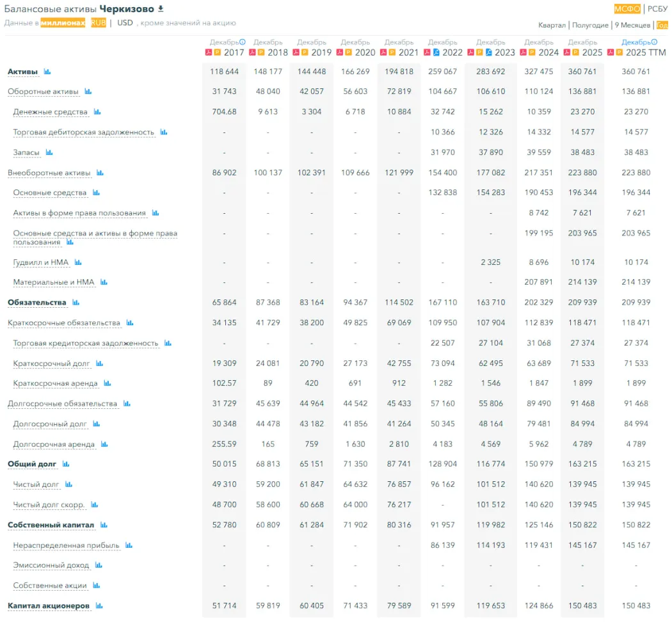Show chart for Краткосрочные обязательства
Screen dimensions: 672x622
(130, 323)
